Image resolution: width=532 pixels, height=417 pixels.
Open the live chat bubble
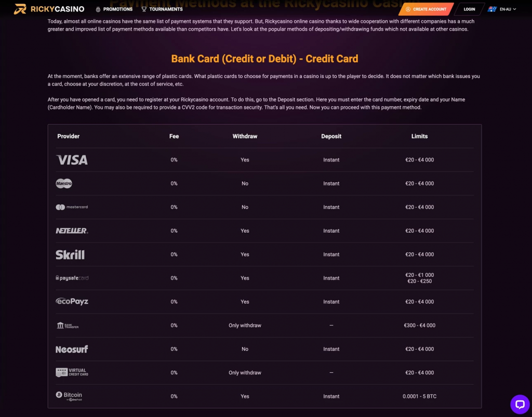(520, 404)
